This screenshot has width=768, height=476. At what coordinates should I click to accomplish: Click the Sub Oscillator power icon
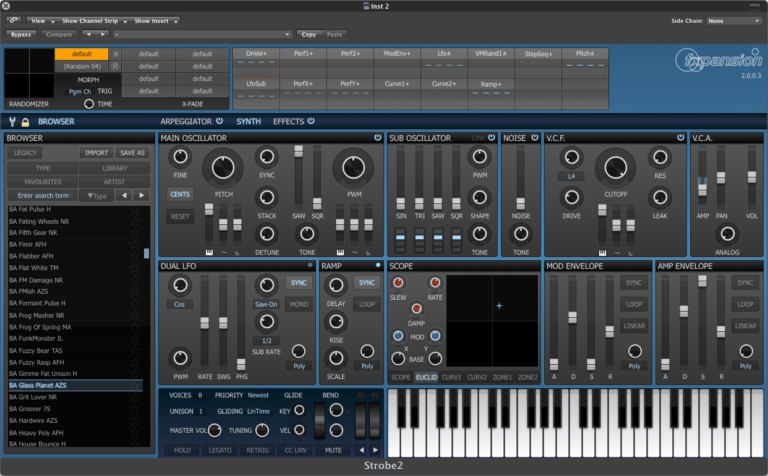[492, 138]
